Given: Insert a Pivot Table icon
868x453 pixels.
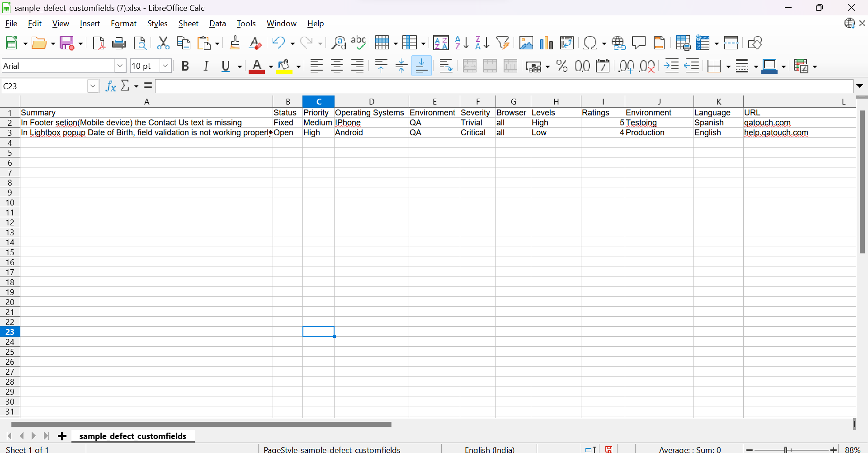Looking at the screenshot, I should 566,43.
